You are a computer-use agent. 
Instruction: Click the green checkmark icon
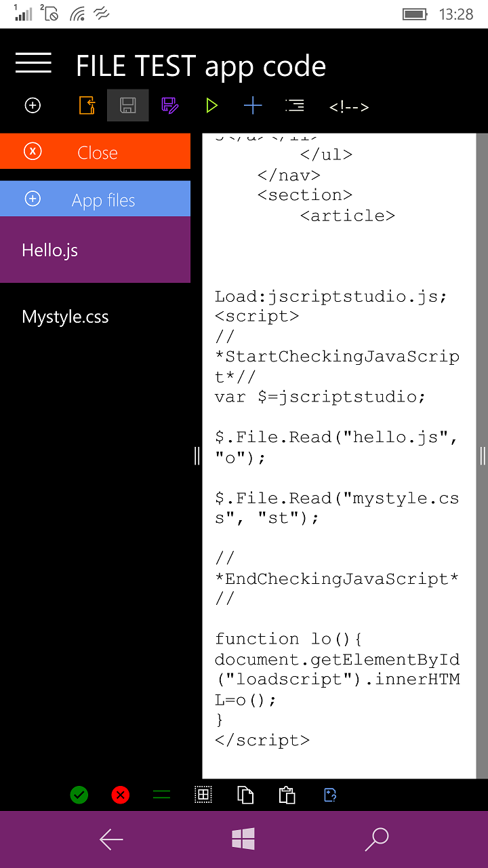pyautogui.click(x=79, y=795)
